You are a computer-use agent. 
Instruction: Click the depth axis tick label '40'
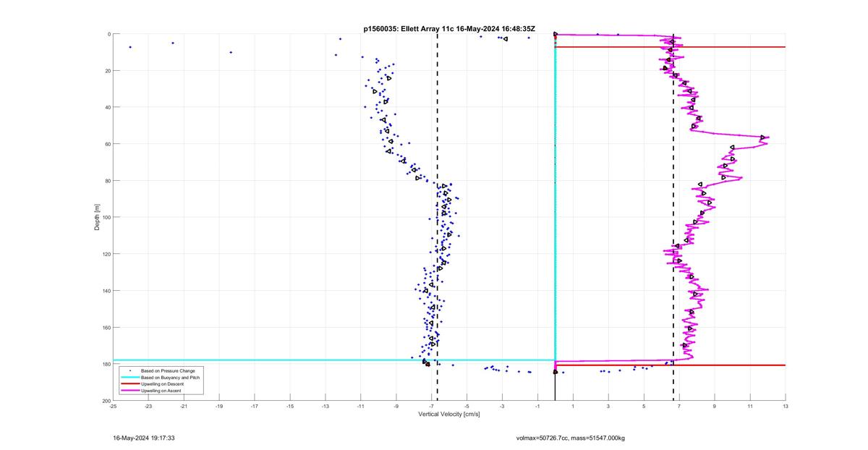pyautogui.click(x=107, y=107)
